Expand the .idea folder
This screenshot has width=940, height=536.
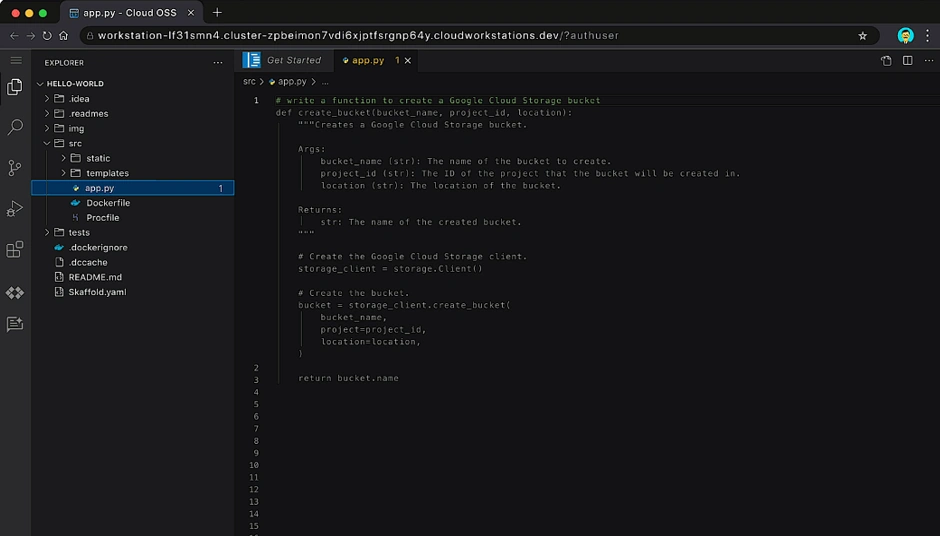click(47, 99)
